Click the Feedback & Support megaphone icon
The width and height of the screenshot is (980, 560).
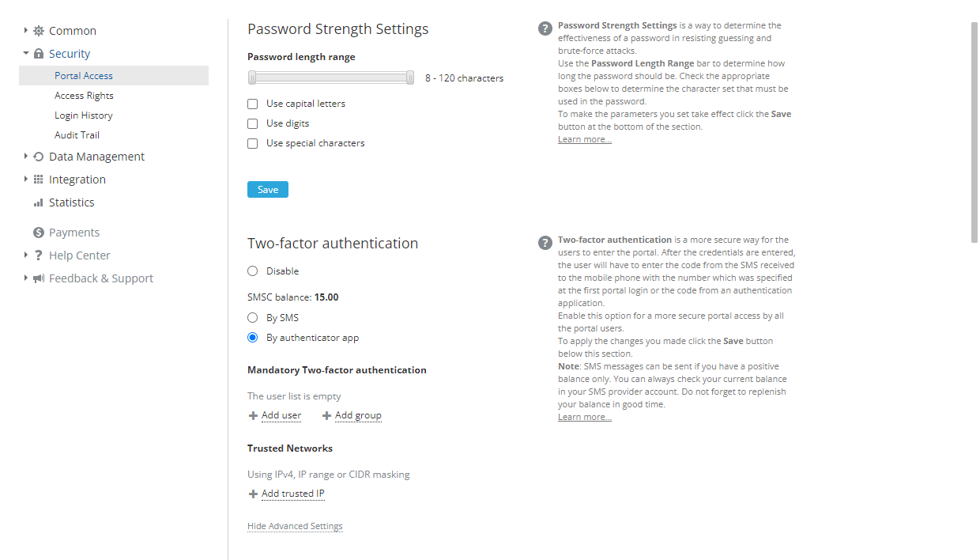[38, 278]
